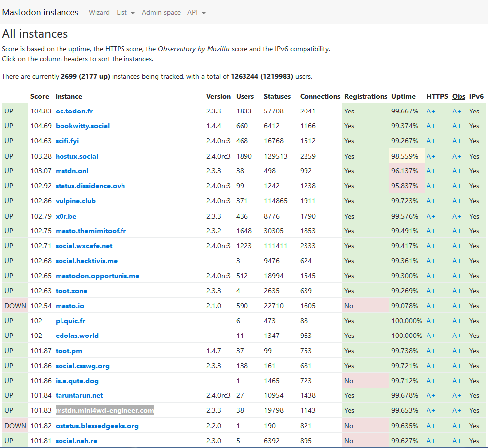Open ostatus.blessedgeeks.org instance link
The width and height of the screenshot is (488, 448).
97,426
